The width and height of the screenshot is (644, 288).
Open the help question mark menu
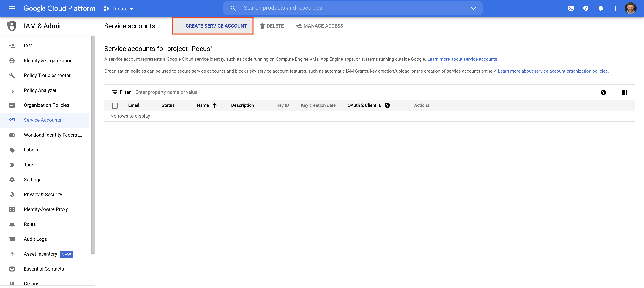tap(586, 8)
